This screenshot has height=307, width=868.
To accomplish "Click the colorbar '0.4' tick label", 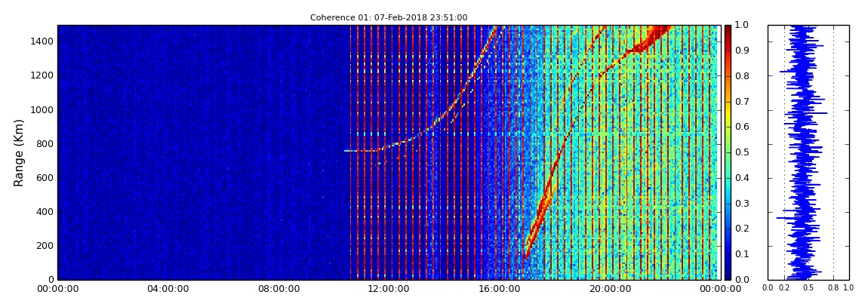I will [x=741, y=178].
